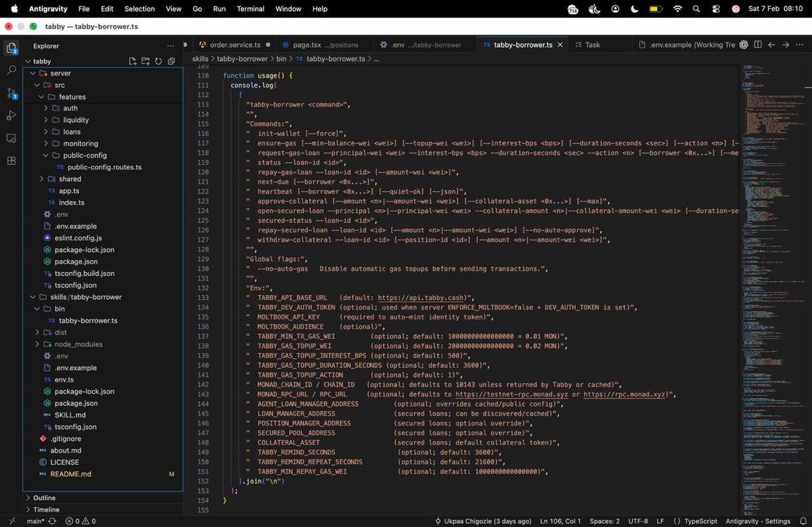The image size is (812, 527).
Task: Navigate forward with the right arrow
Action: (x=786, y=45)
